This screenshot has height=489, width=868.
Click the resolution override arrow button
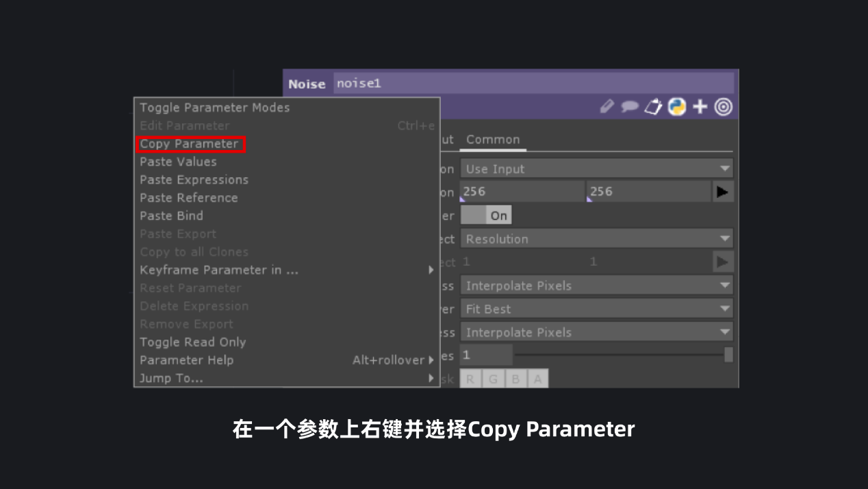point(723,191)
